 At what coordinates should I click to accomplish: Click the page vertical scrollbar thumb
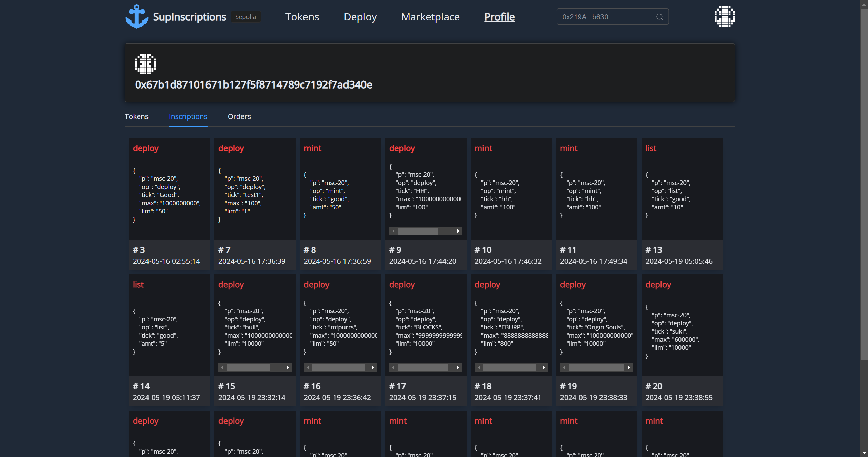tap(864, 183)
